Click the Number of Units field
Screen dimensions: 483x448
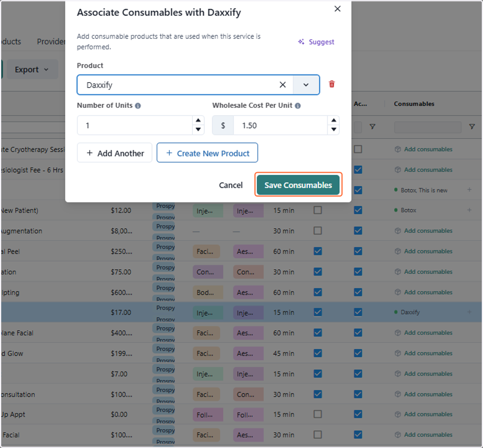click(135, 125)
